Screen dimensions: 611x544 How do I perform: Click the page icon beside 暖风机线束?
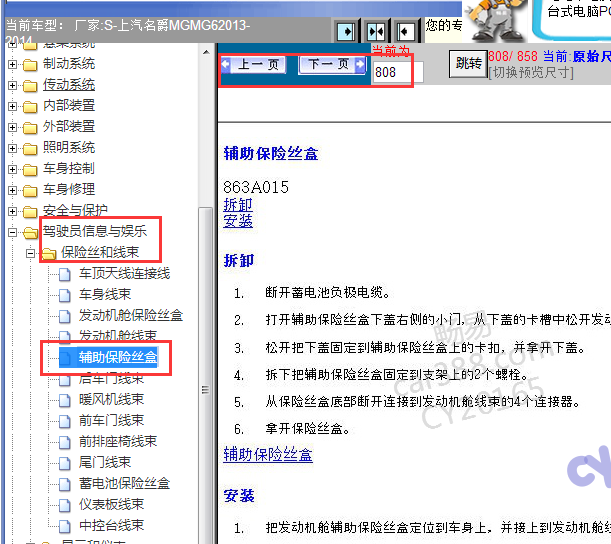click(65, 401)
